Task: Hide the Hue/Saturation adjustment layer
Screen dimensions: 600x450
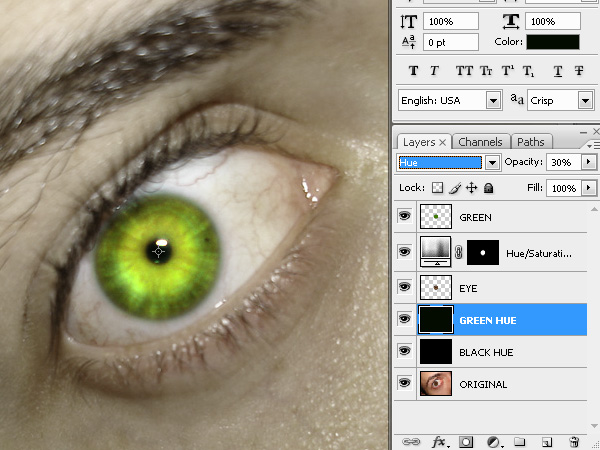Action: point(404,251)
